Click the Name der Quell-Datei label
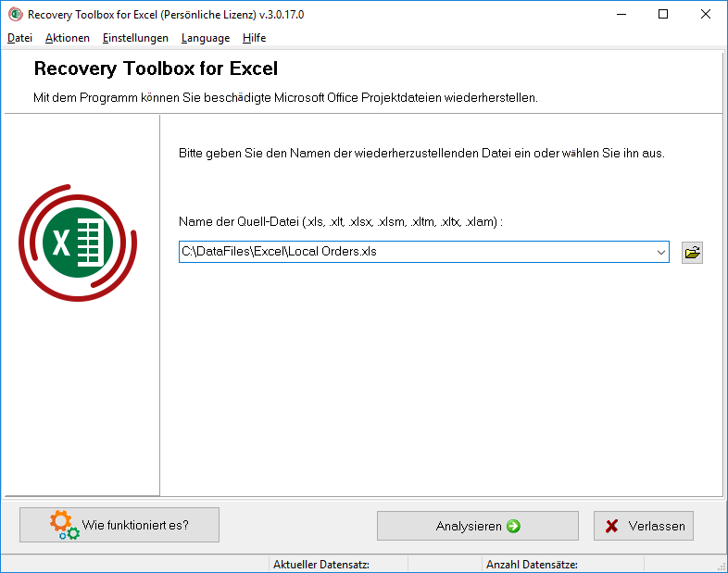This screenshot has width=728, height=573. click(x=341, y=222)
